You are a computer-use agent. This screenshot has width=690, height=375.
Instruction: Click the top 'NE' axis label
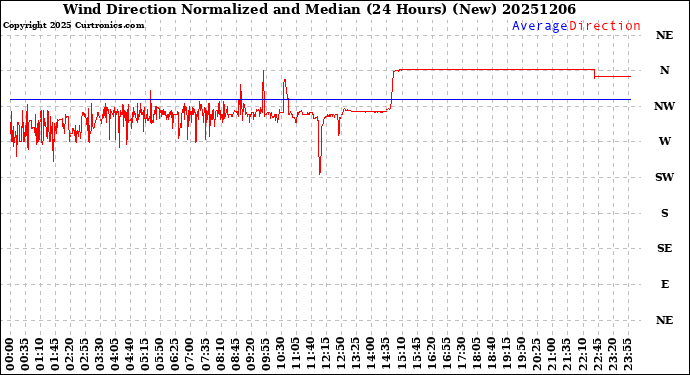664,35
